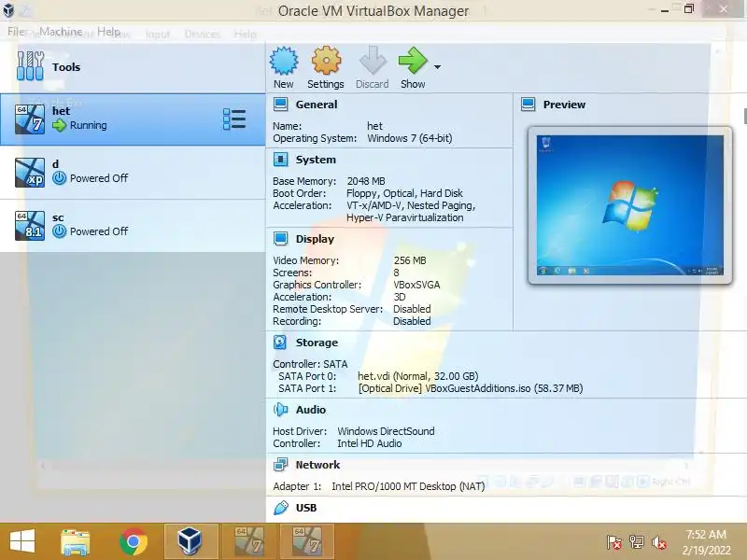Select the sc Windows 8.1 VM
The width and height of the screenshot is (747, 560).
tap(133, 226)
